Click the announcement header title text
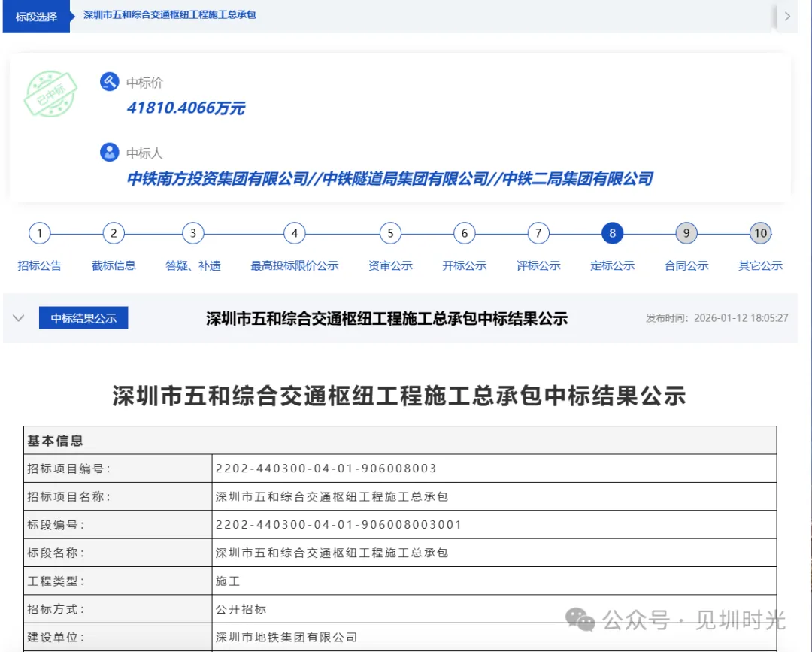Image resolution: width=812 pixels, height=652 pixels. [x=387, y=319]
